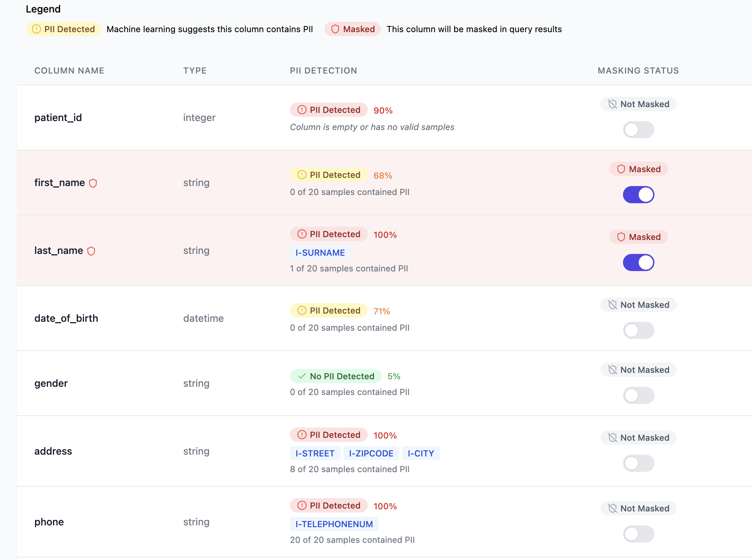The height and width of the screenshot is (560, 752).
Task: Click the Column Name header
Action: coord(69,71)
